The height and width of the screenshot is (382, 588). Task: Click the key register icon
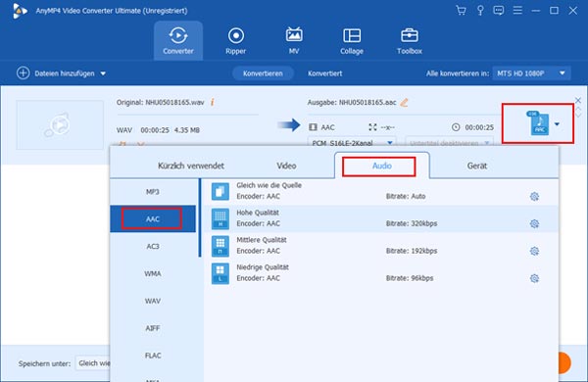[480, 11]
